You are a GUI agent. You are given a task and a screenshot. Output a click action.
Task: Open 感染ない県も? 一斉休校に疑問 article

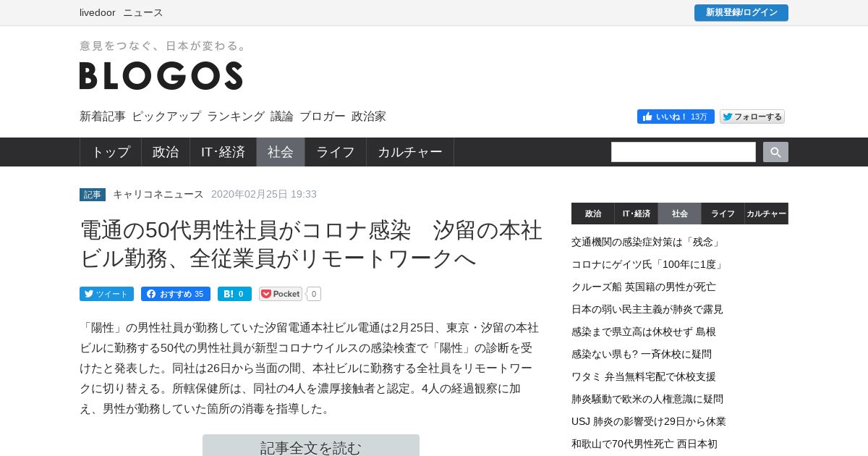coord(642,354)
